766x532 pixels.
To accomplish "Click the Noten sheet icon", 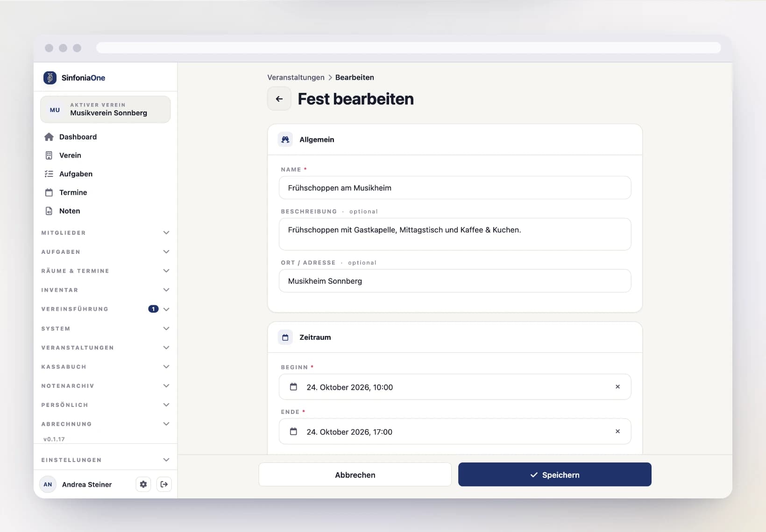I will click(x=49, y=211).
